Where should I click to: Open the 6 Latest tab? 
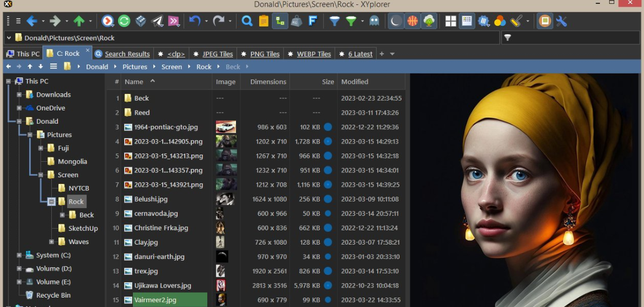pyautogui.click(x=356, y=54)
